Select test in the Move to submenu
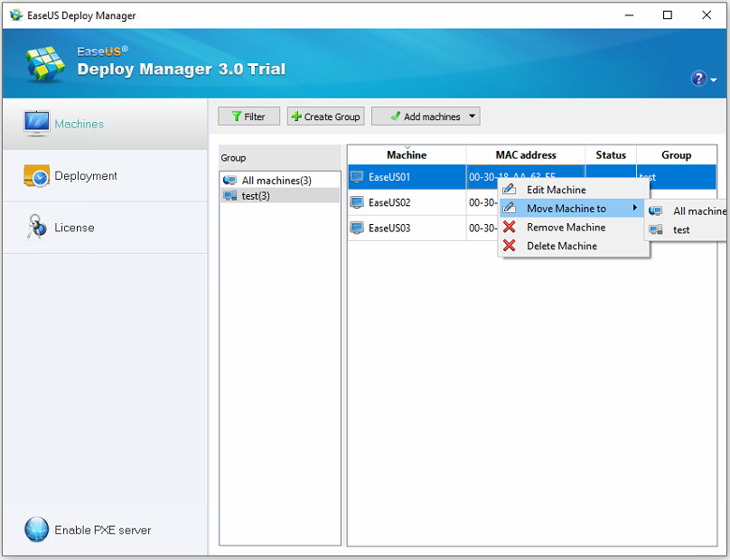This screenshot has height=560, width=730. (681, 229)
